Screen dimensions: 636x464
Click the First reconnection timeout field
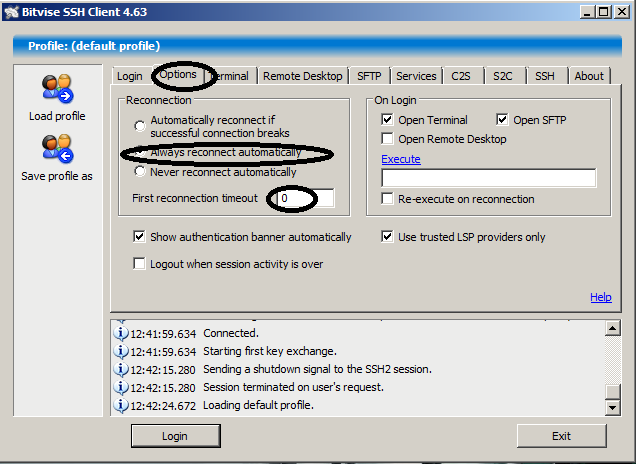pos(306,198)
